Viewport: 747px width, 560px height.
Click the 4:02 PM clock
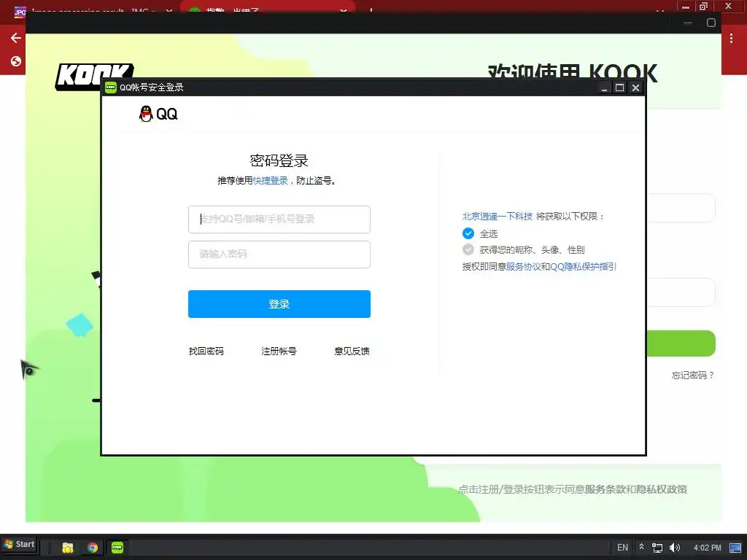click(x=708, y=548)
